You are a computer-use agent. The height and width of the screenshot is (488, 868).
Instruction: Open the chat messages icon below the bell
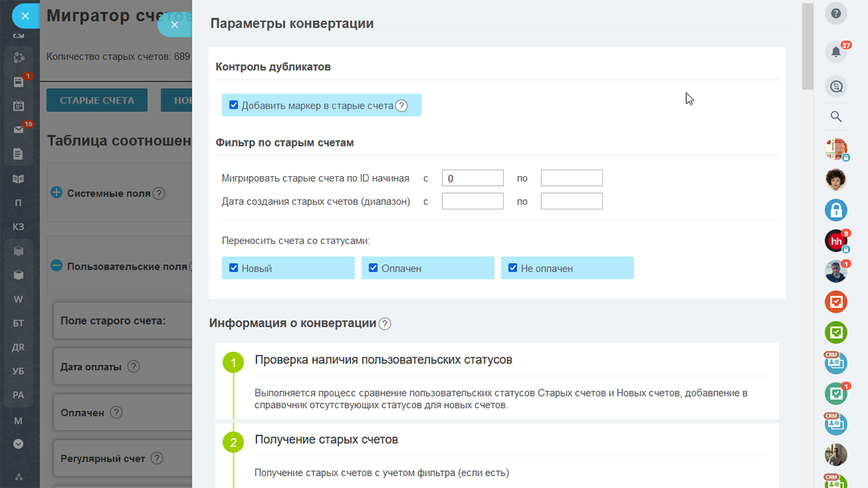tap(836, 86)
